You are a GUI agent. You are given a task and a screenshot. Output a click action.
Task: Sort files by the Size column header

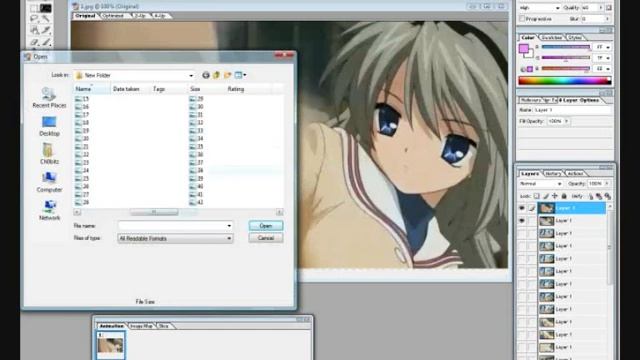(206, 89)
